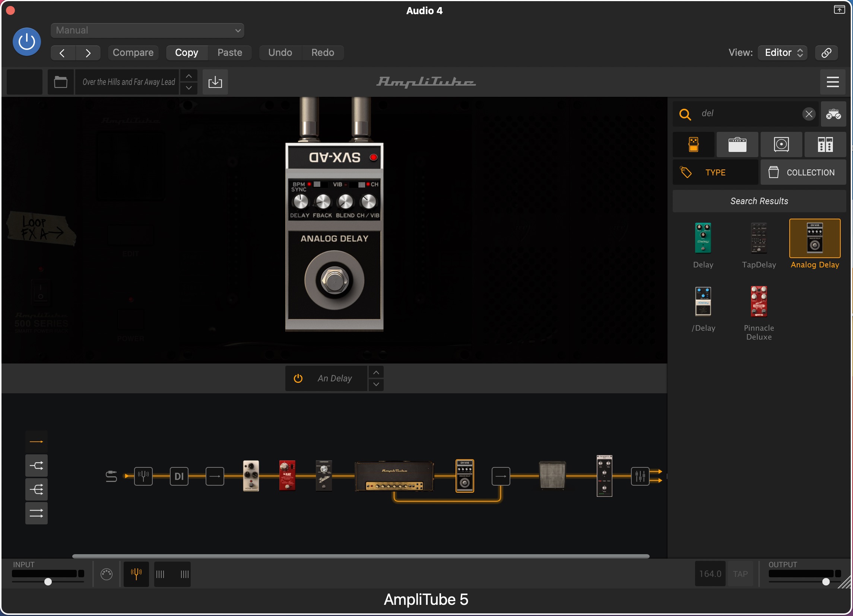Select the rack effects category tab
Image resolution: width=853 pixels, height=616 pixels.
[825, 145]
